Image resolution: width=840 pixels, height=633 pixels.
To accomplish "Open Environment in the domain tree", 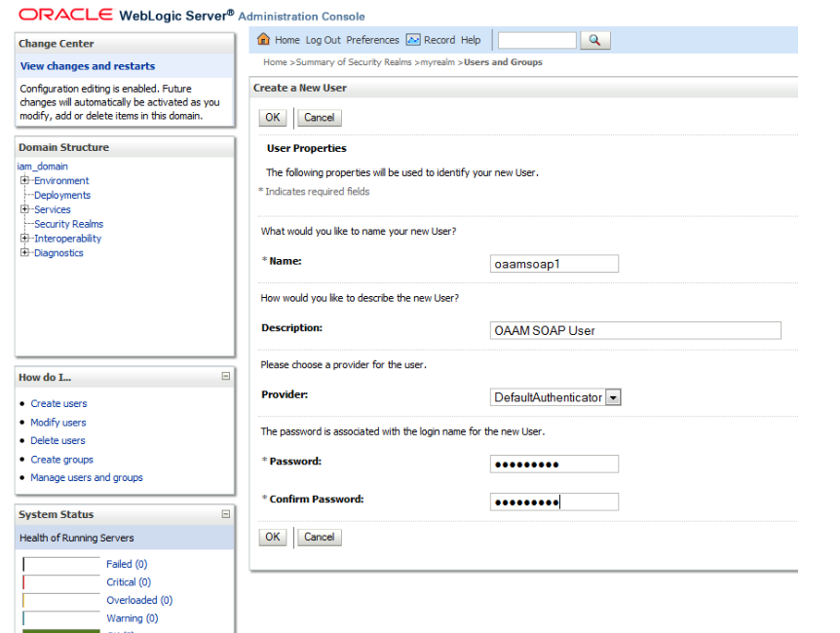I will click(x=61, y=180).
